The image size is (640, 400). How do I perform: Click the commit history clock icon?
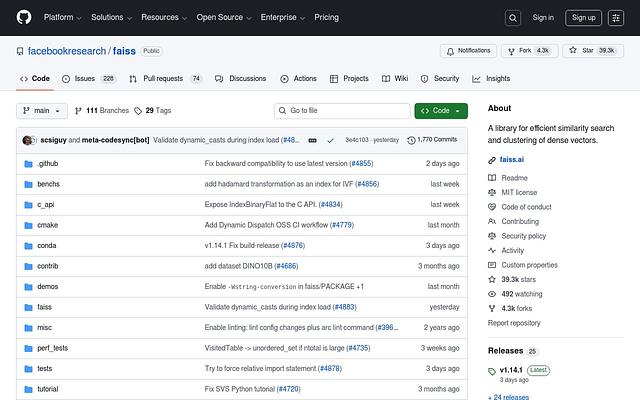click(x=411, y=140)
